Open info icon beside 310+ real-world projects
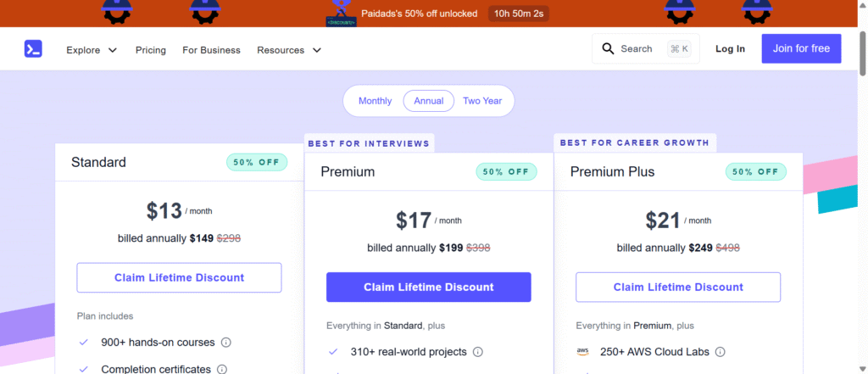Image resolution: width=868 pixels, height=374 pixels. [x=477, y=352]
